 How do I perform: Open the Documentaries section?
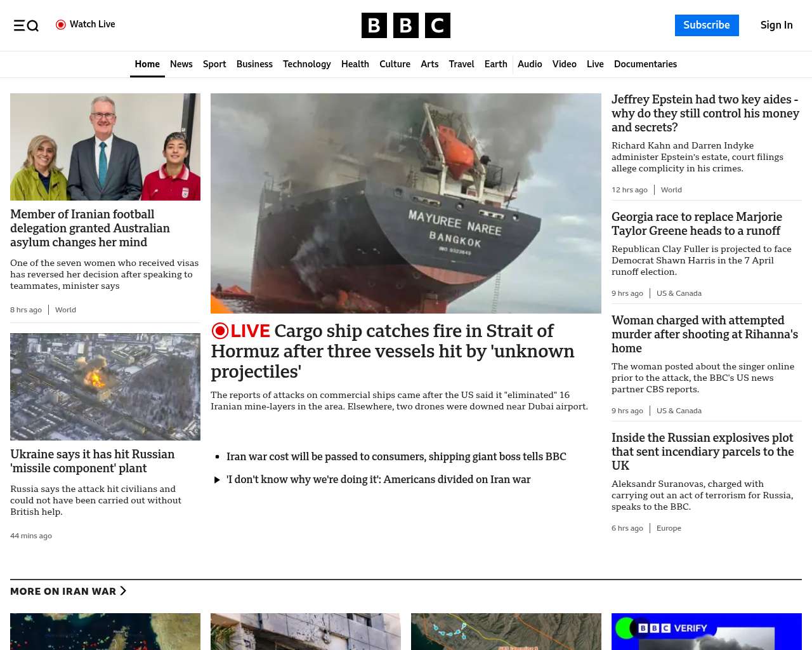(x=645, y=64)
